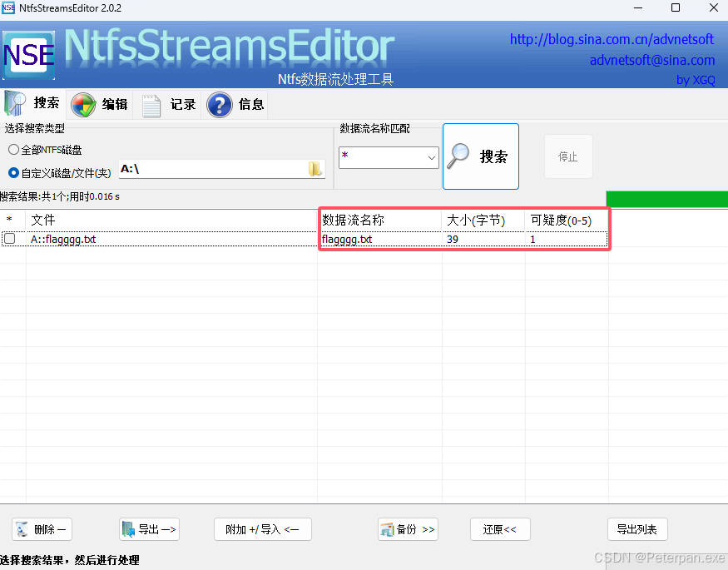This screenshot has height=570, width=728.
Task: Close the NtfsStreamsEditor window
Action: click(x=714, y=7)
